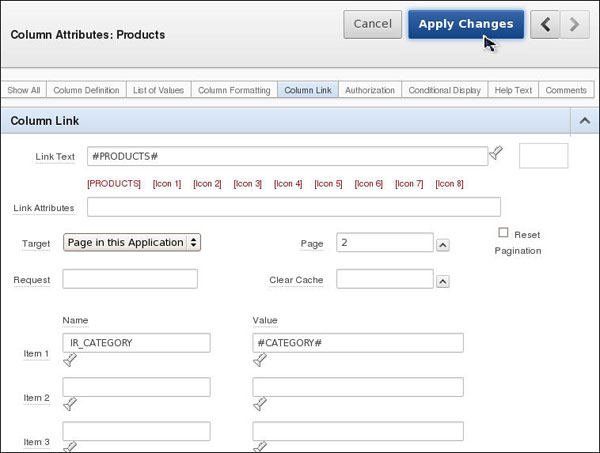Switch to the Column Formatting tab
The width and height of the screenshot is (600, 453).
234,90
